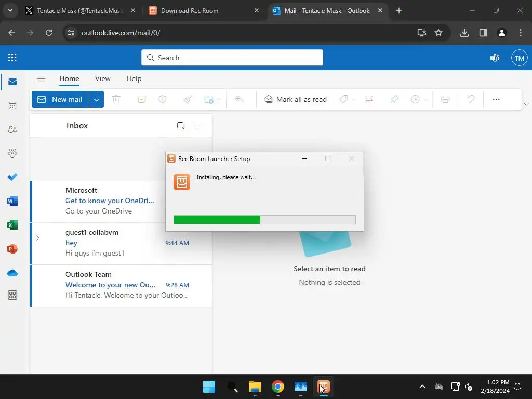Open new browser tab plus button
Image resolution: width=532 pixels, height=399 pixels.
coord(399,10)
